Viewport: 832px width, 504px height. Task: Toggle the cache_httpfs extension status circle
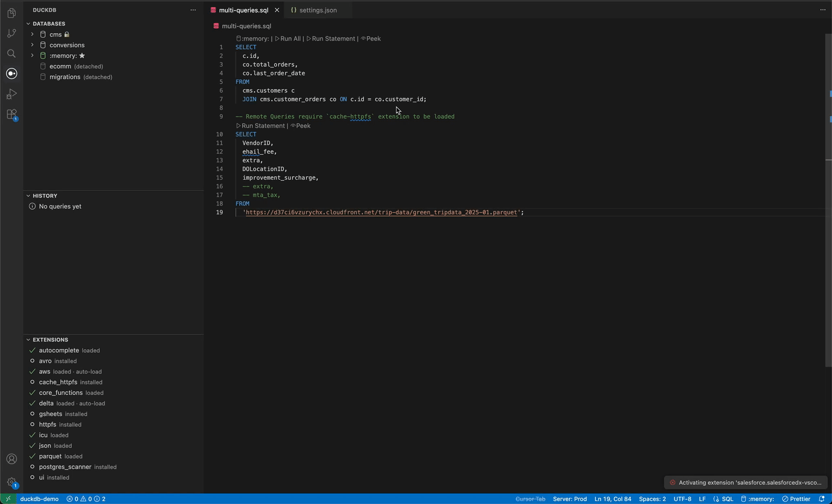coord(32,382)
